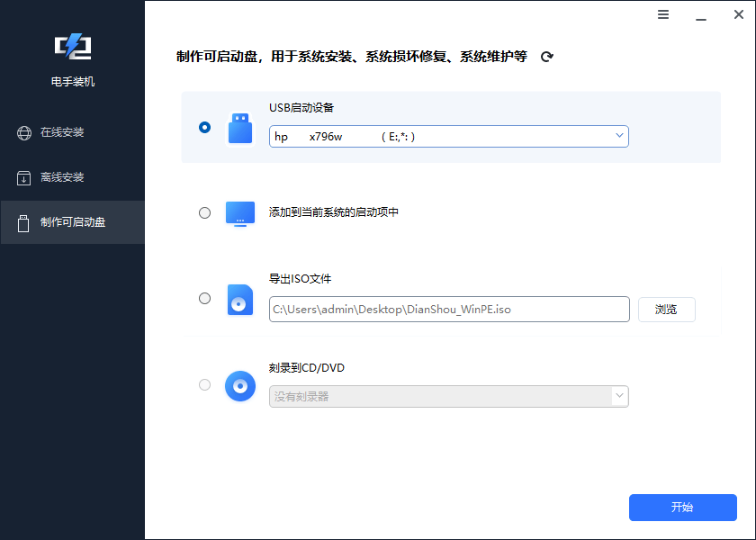Click the blue 开始 button

pos(682,508)
